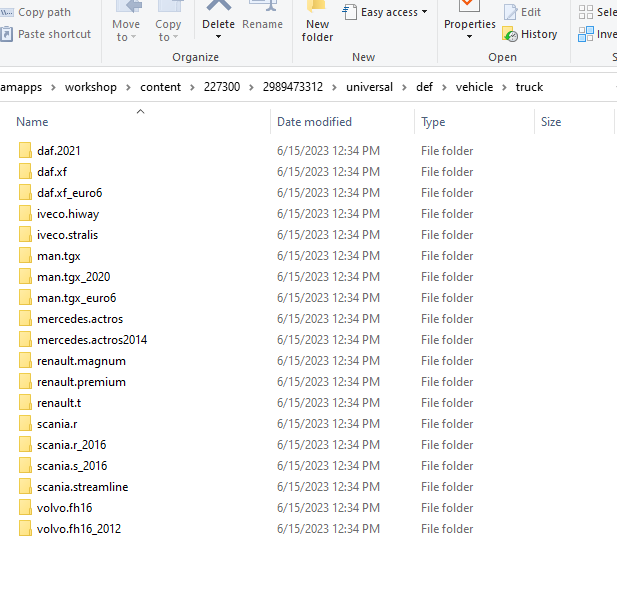The height and width of the screenshot is (595, 617).
Task: Select the scania.r folder icon
Action: point(25,423)
